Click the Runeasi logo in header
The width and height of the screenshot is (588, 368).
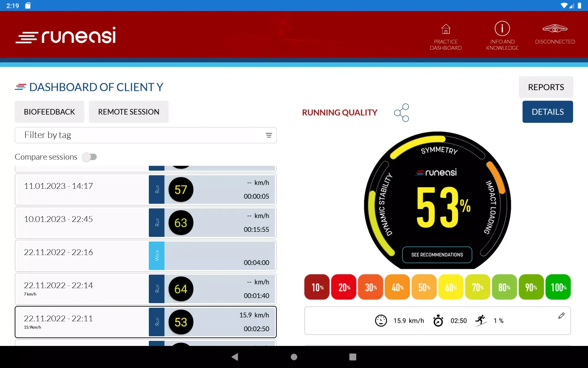coord(66,35)
